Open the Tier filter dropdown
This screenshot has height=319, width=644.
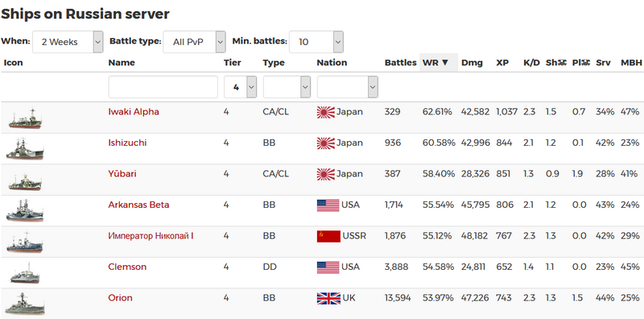240,87
